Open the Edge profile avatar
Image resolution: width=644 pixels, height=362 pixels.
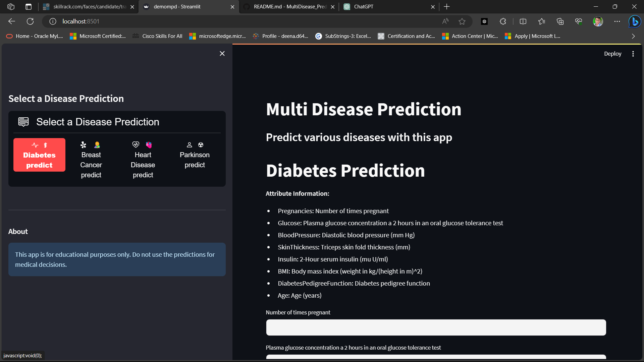598,21
